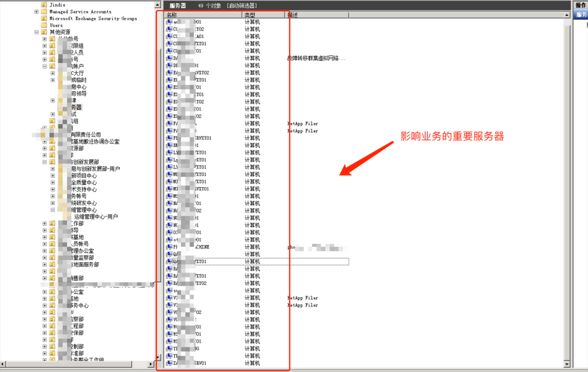Expand the 或临时 tree node
Image resolution: width=588 pixels, height=372 pixels.
point(52,80)
